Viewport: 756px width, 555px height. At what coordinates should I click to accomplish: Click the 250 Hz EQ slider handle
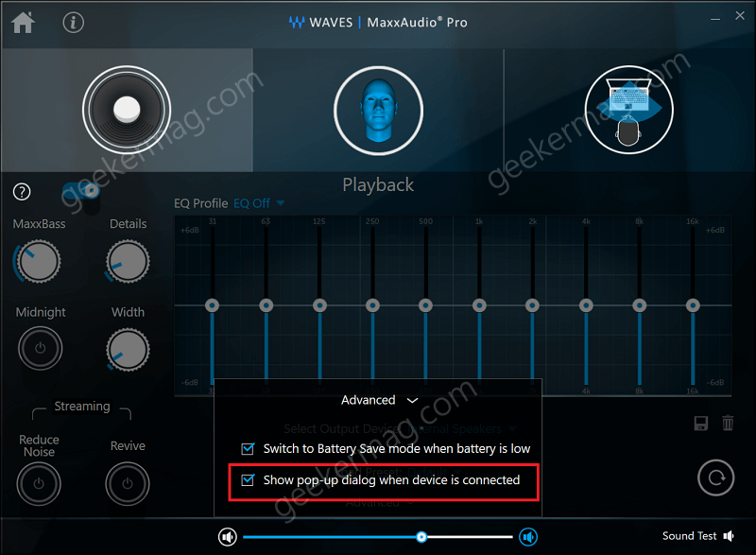(x=372, y=305)
